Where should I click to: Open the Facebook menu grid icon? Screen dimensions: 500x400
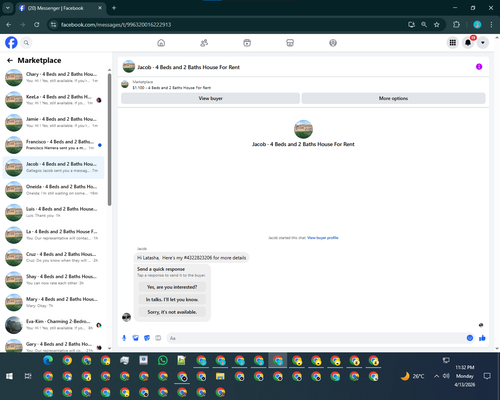[x=453, y=43]
